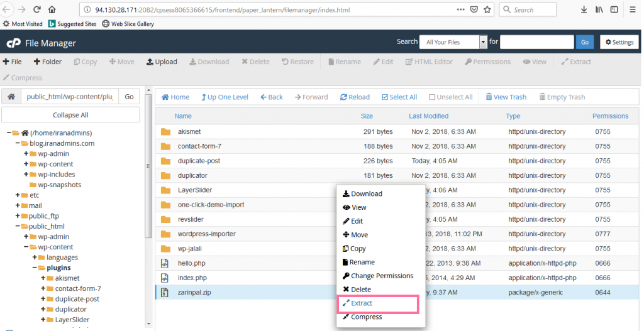Click the toolbar Move button
Image resolution: width=644 pixels, height=331 pixels.
(x=121, y=62)
